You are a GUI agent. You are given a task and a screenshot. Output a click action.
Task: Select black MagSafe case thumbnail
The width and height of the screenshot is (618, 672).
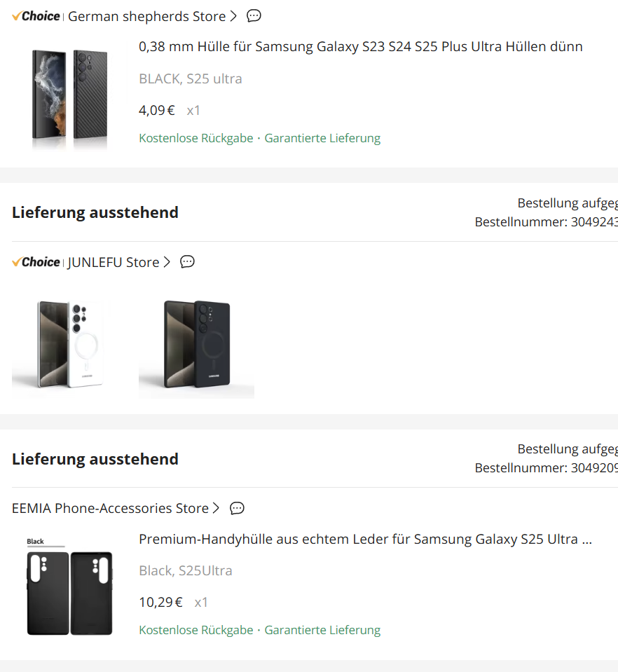(x=196, y=343)
